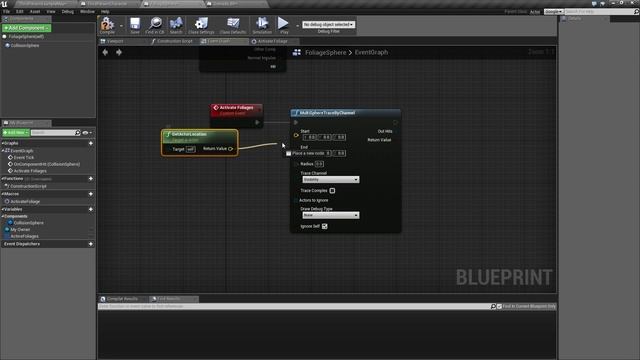The width and height of the screenshot is (640, 360).
Task: Add a new function with Functions plus icon
Action: [x=91, y=179]
